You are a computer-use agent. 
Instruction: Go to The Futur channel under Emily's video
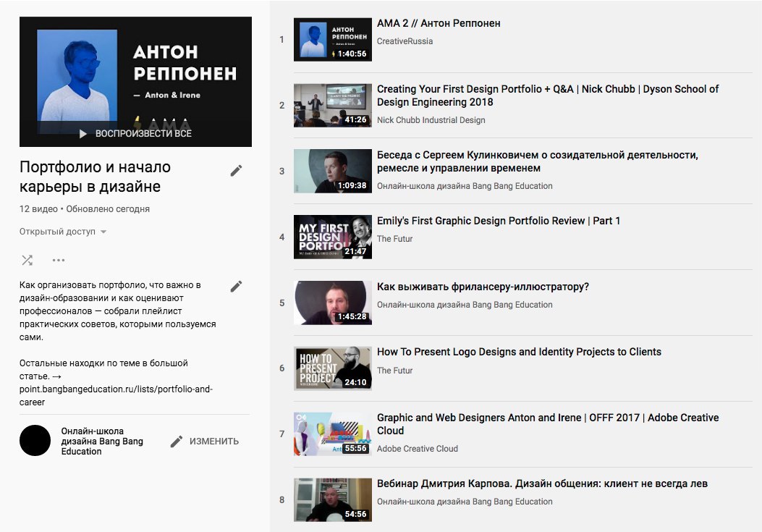[394, 239]
